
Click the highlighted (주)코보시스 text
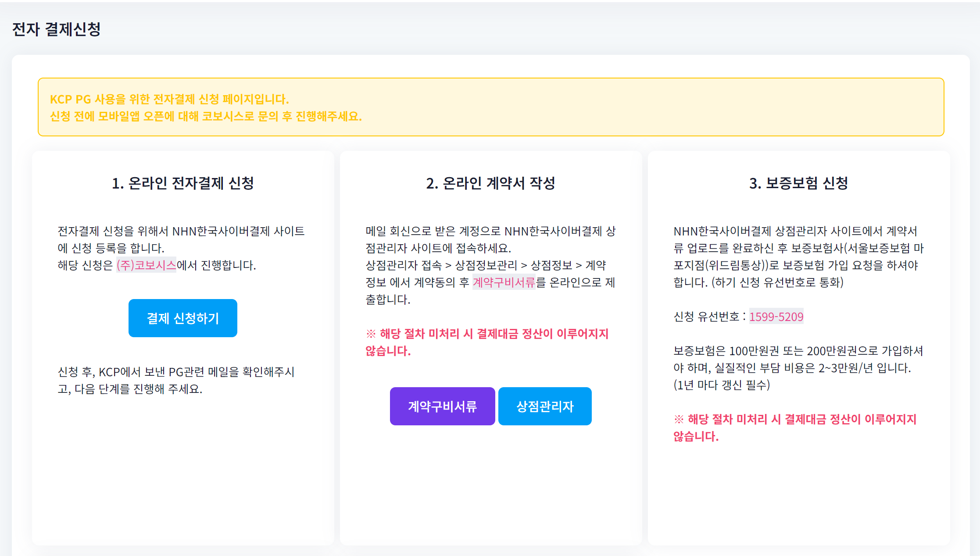(x=146, y=265)
